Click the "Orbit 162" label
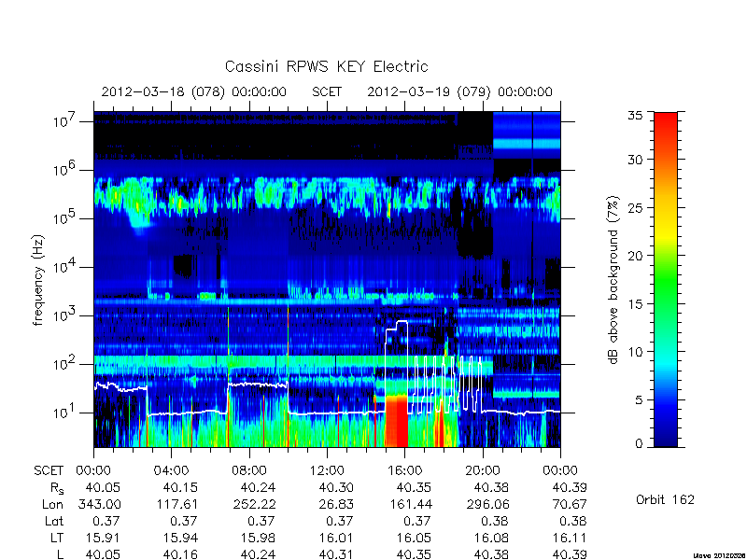 pyautogui.click(x=665, y=499)
